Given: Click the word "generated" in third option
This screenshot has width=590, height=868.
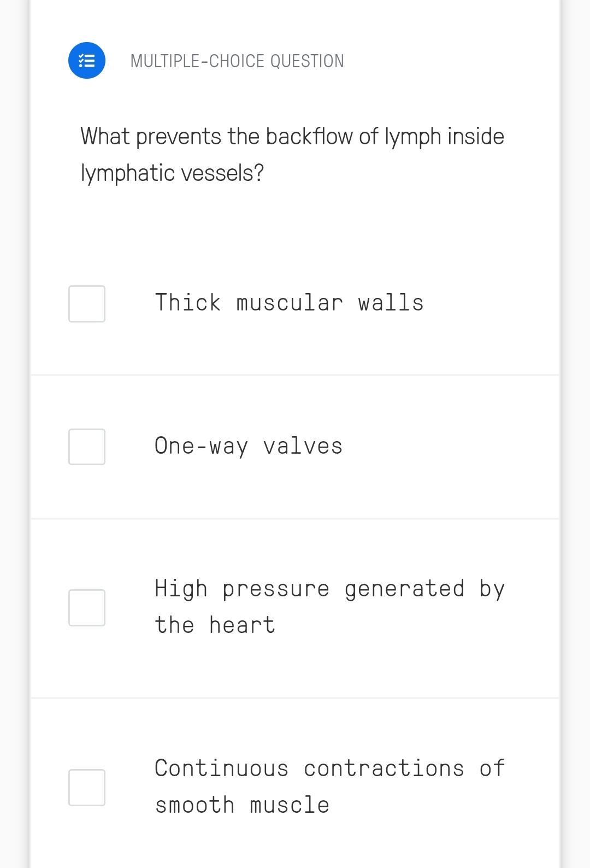Looking at the screenshot, I should tap(404, 589).
